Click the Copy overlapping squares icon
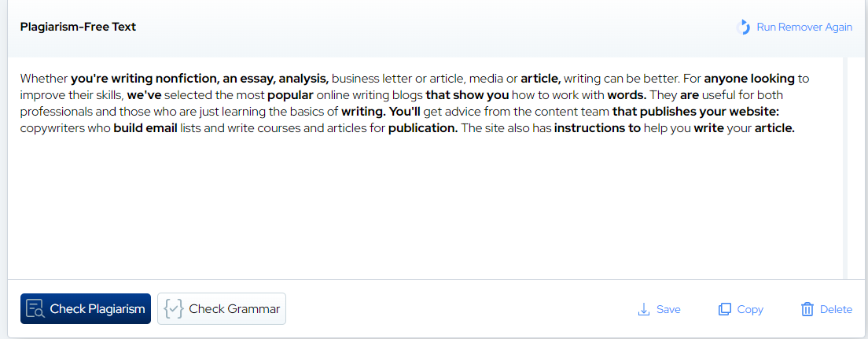 (x=725, y=309)
